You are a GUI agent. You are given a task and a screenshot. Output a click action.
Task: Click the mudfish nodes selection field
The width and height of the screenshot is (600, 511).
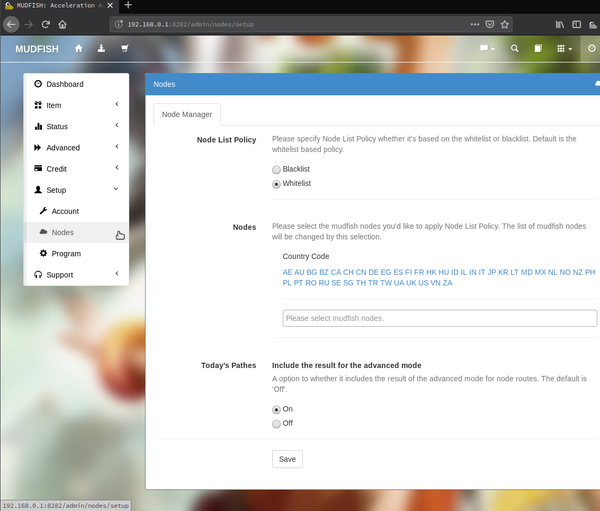(x=440, y=318)
